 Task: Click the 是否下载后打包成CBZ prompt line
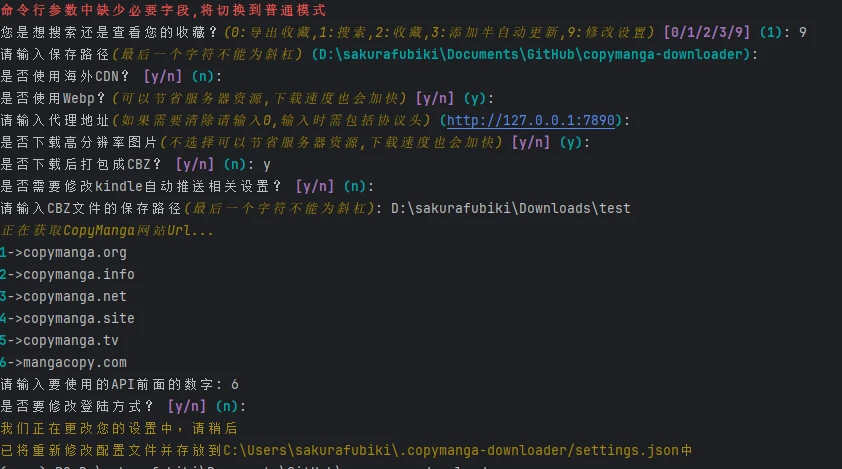[135, 164]
